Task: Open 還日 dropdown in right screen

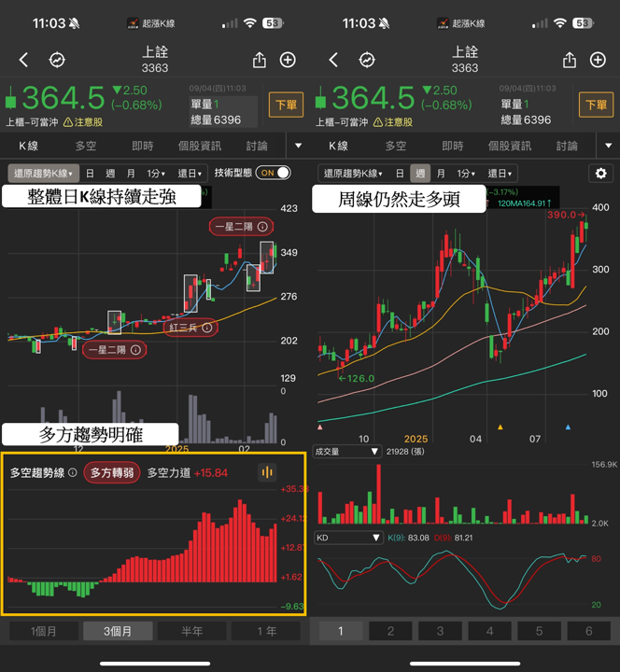Action: [500, 174]
